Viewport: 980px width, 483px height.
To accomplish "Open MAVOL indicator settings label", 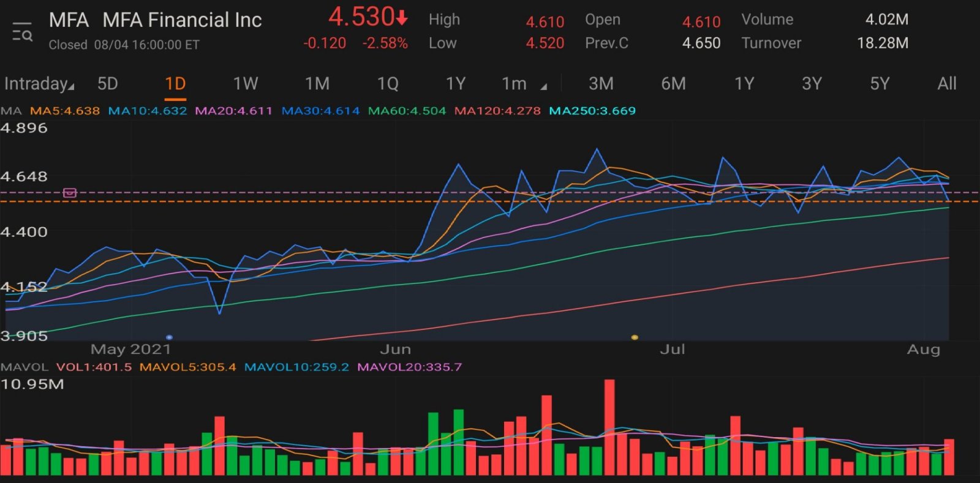I will click(x=24, y=367).
